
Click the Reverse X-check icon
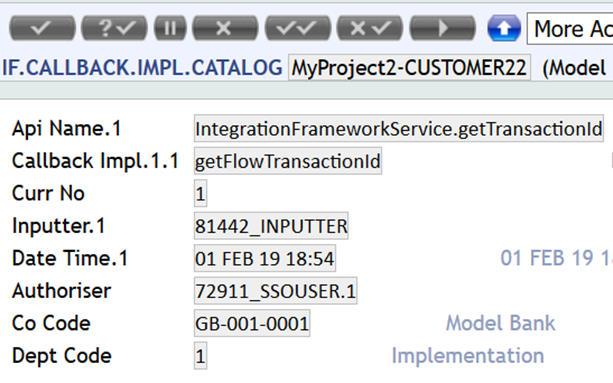click(370, 28)
